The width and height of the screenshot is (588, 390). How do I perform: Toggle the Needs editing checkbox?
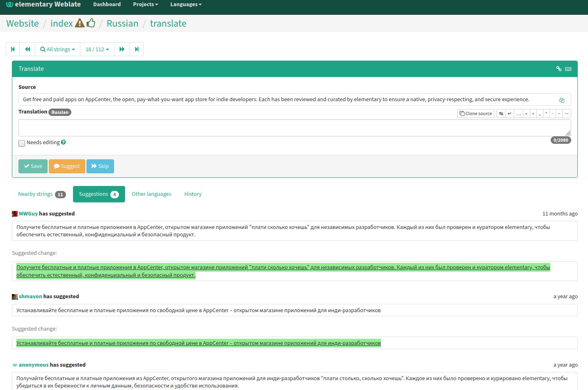[x=22, y=143]
